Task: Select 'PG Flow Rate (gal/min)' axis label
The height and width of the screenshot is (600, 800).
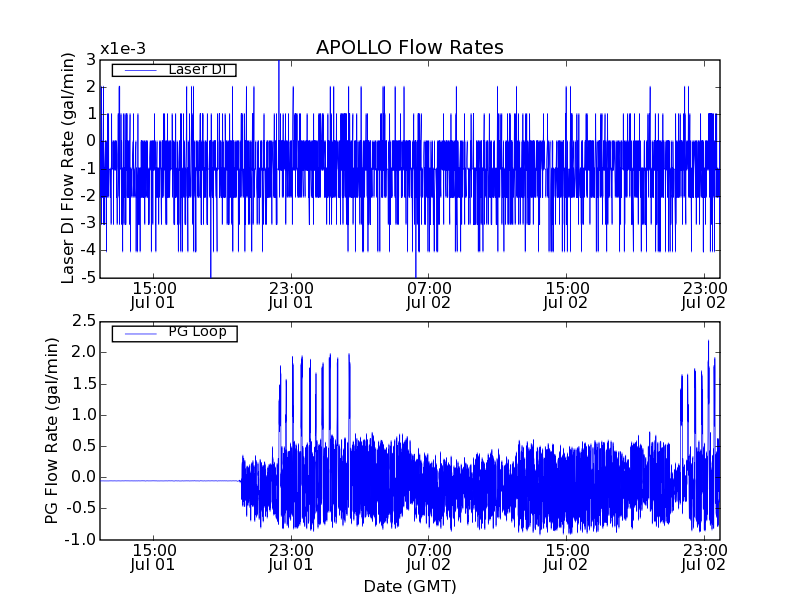Action: [52, 431]
